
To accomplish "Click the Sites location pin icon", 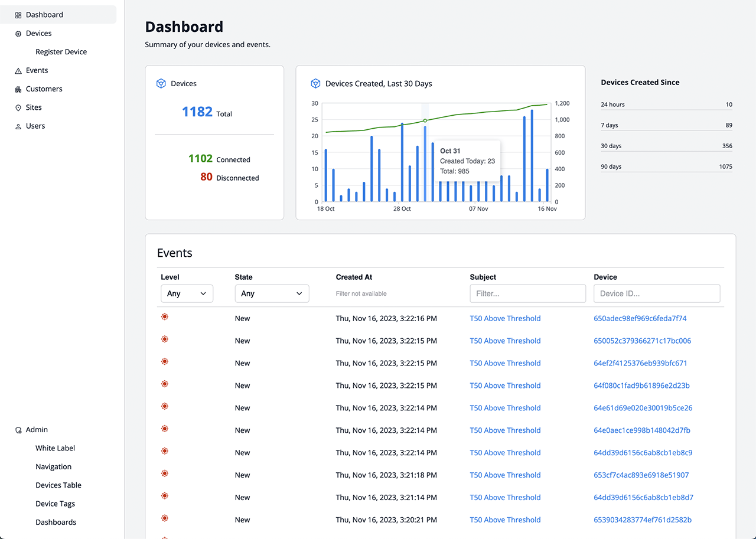I will tap(18, 108).
